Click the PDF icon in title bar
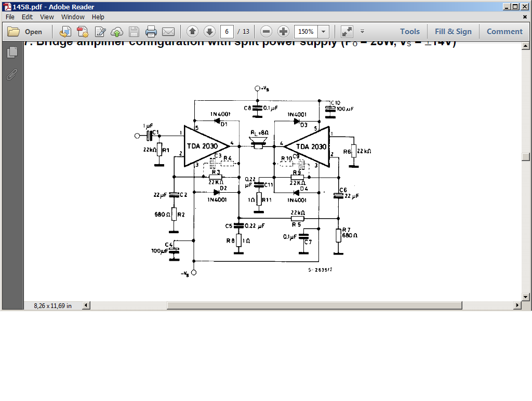This screenshot has width=532, height=401. [x=7, y=7]
